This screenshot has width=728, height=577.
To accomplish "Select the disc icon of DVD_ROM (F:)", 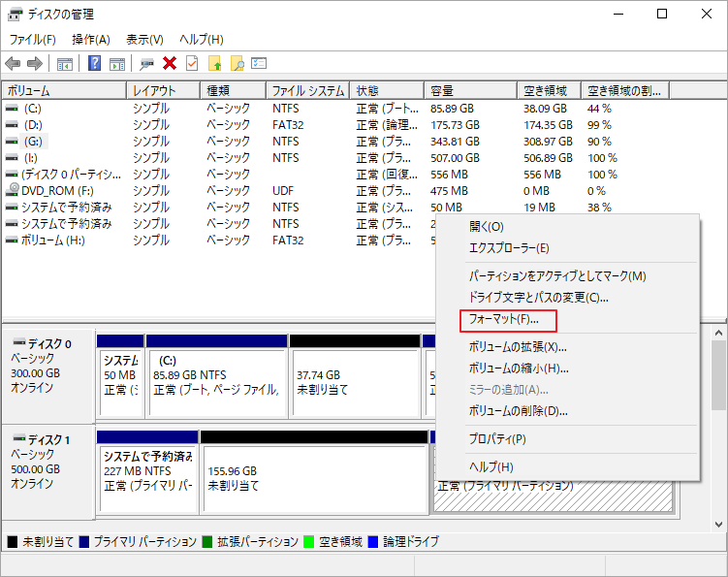I will point(12,189).
